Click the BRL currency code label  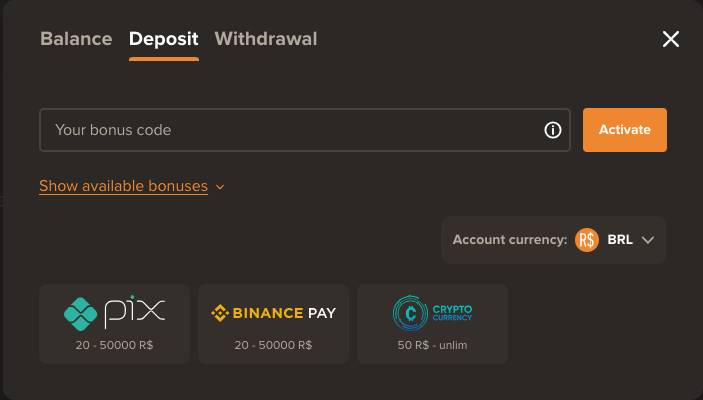620,240
